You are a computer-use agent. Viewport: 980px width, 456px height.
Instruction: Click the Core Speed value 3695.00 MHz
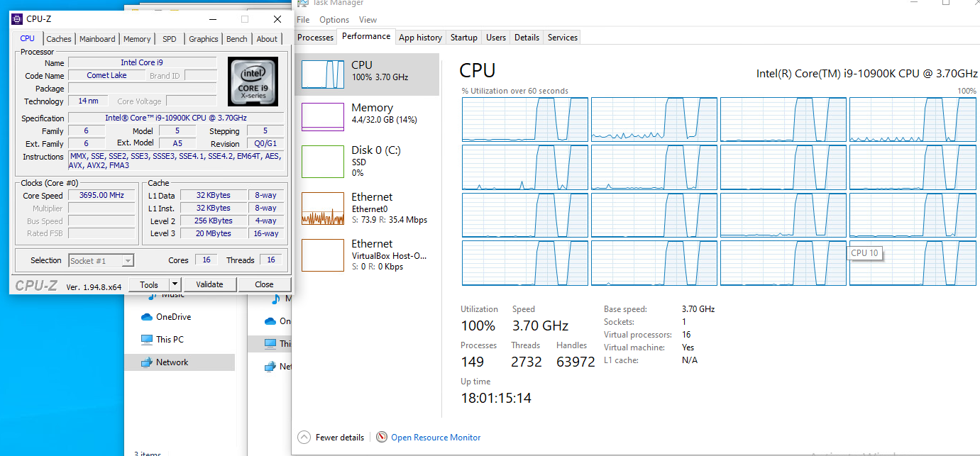pos(101,196)
